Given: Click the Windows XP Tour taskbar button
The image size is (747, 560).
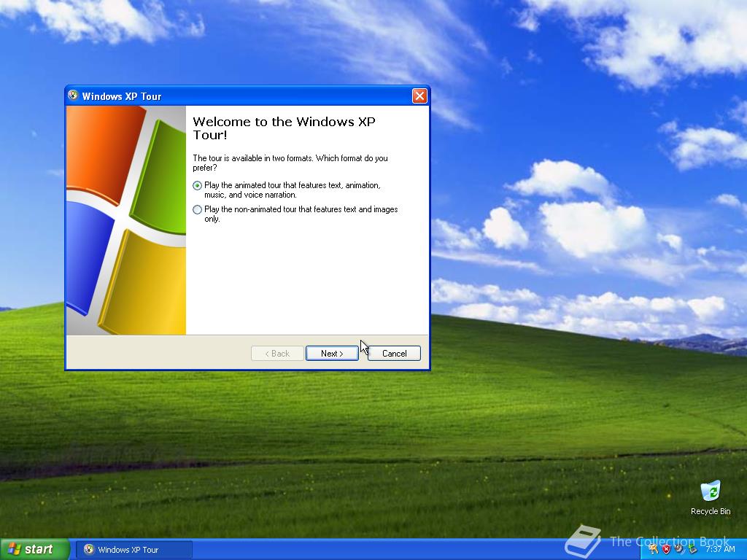Looking at the screenshot, I should point(134,550).
